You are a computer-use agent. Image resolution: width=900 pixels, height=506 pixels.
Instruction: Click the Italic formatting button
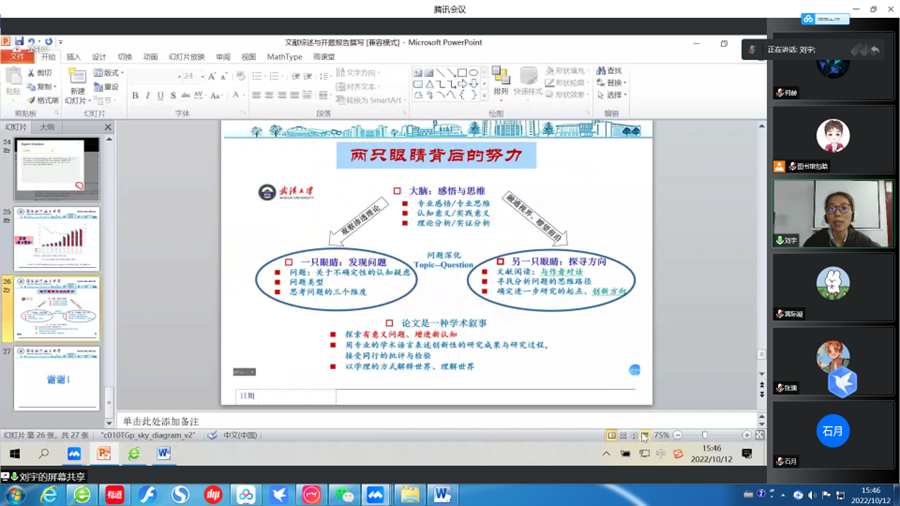(x=148, y=96)
